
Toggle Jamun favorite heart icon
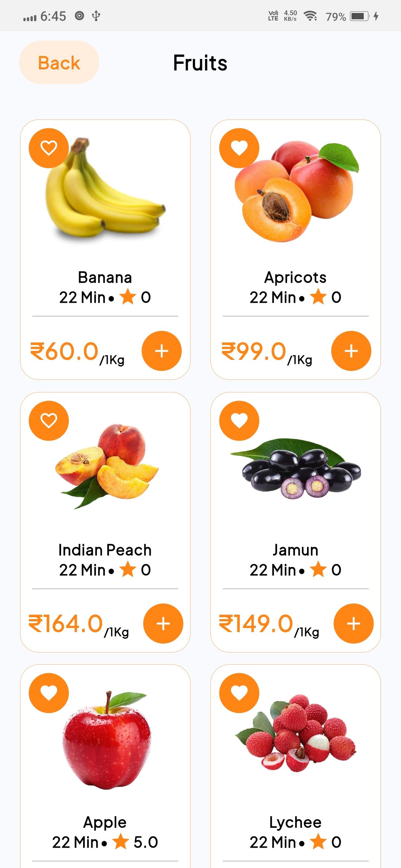click(x=239, y=421)
